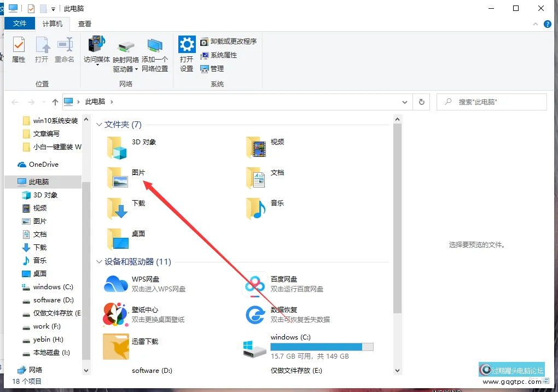
Task: Click the 属性 (Properties) ribbon icon
Action: click(x=19, y=50)
